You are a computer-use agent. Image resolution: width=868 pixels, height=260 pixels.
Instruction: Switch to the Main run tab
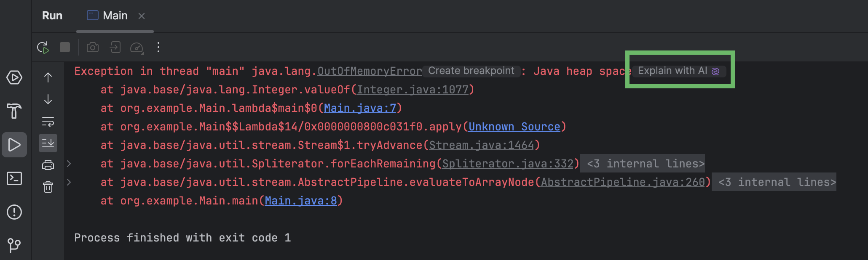(x=108, y=16)
